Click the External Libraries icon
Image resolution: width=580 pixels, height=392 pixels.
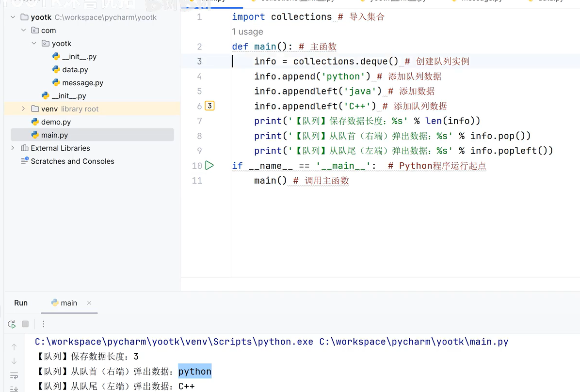click(x=25, y=148)
